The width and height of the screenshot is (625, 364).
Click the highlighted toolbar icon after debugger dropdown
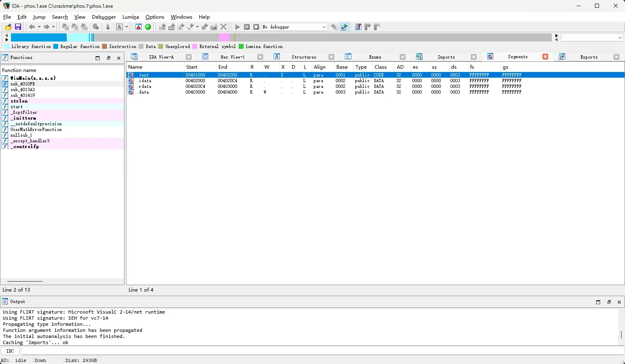pyautogui.click(x=344, y=27)
